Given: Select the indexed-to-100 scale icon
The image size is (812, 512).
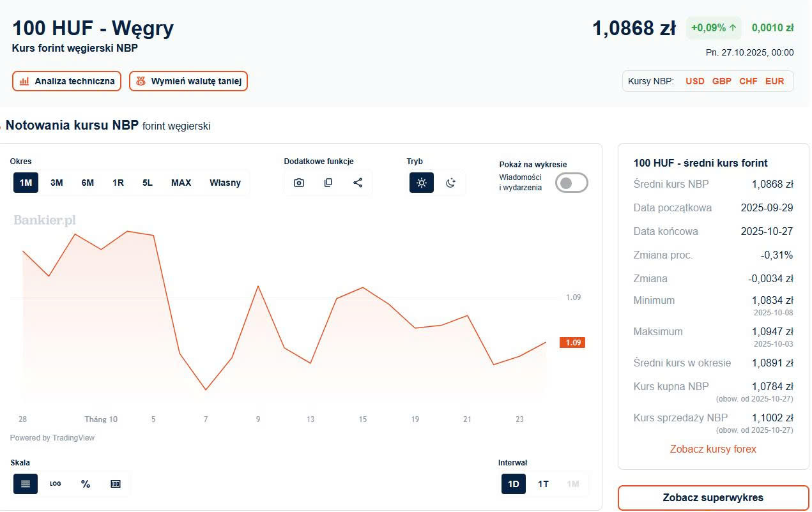Looking at the screenshot, I should click(x=116, y=484).
